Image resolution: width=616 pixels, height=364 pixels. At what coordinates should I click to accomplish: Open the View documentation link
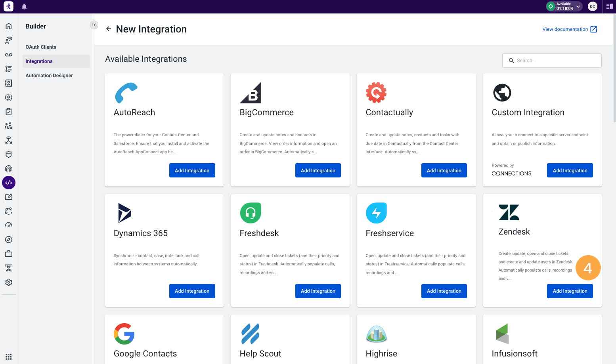pyautogui.click(x=570, y=29)
